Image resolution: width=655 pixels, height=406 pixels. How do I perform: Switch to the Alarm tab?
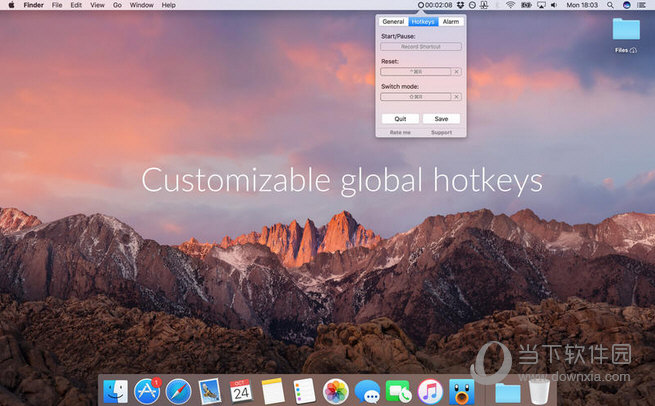pos(451,21)
